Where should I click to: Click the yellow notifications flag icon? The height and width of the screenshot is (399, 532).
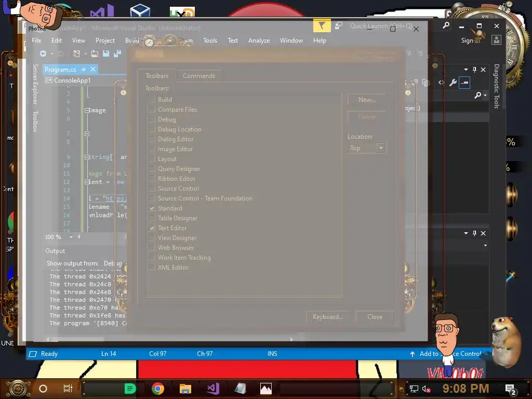click(322, 26)
